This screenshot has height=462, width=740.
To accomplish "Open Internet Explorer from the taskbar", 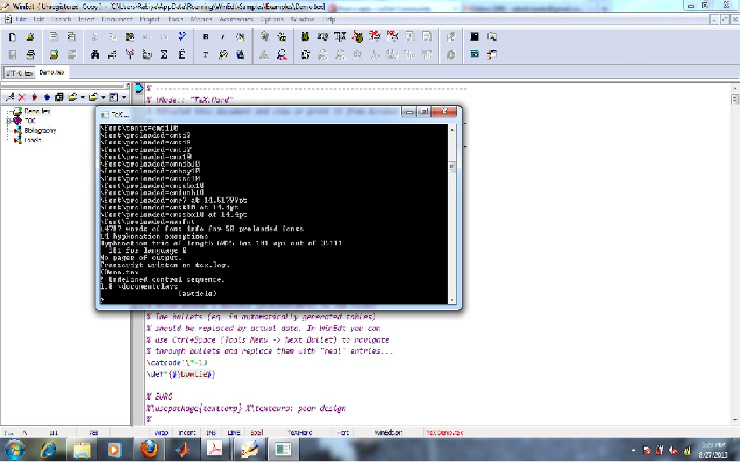I will click(49, 449).
